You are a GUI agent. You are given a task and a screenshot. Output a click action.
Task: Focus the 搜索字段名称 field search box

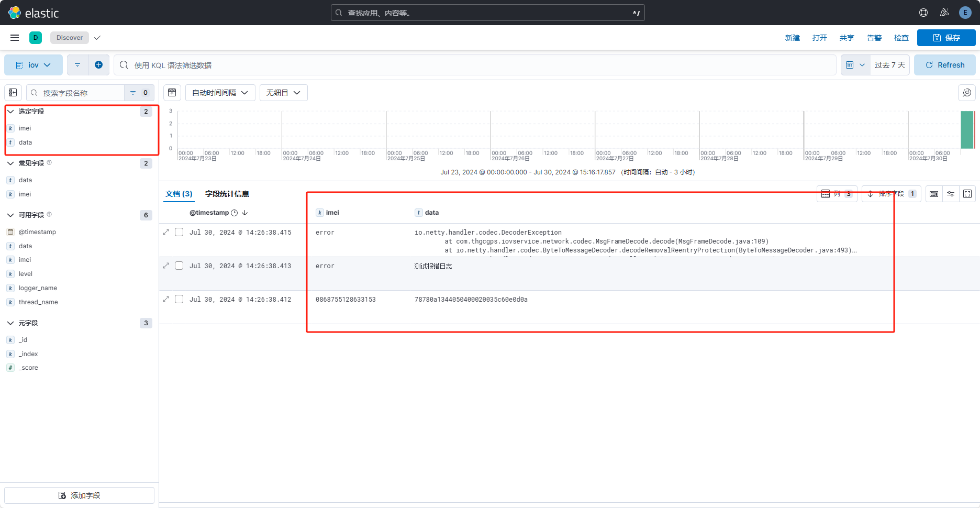pos(75,93)
